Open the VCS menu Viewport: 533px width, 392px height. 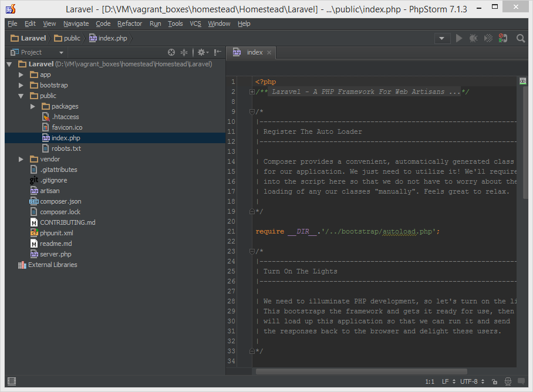coord(195,24)
